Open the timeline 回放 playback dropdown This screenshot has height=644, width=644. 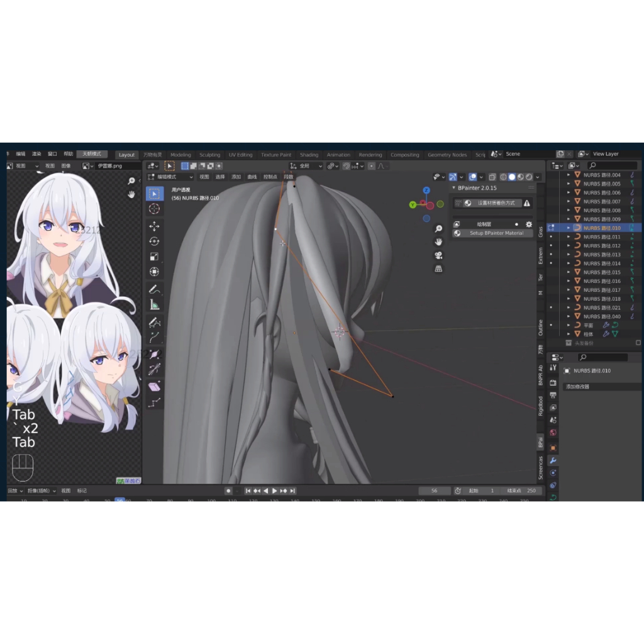[15, 491]
